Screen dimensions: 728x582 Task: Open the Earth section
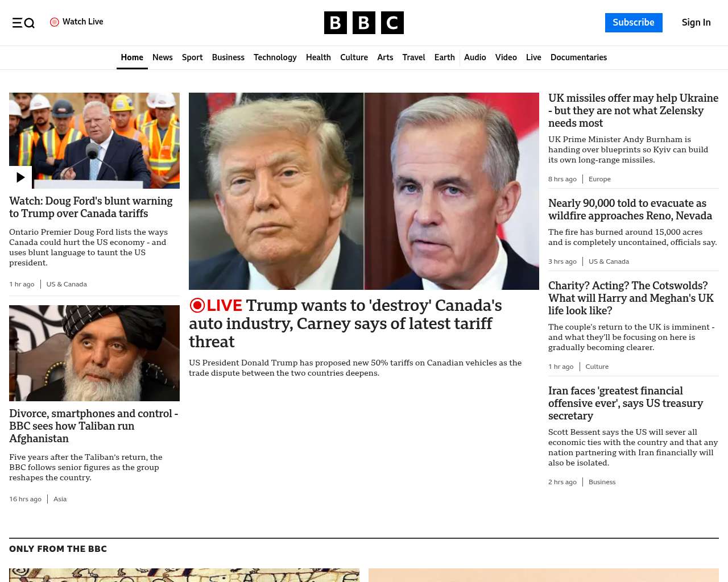pos(445,57)
